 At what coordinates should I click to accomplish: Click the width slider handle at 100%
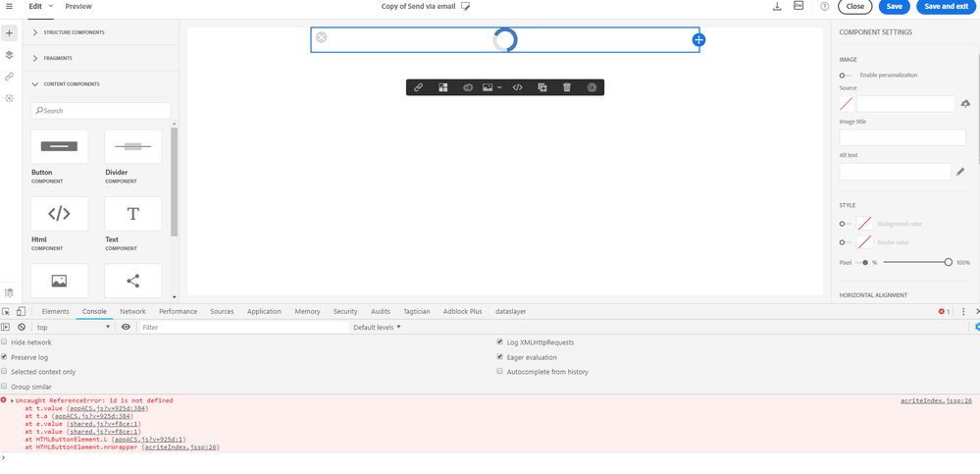[x=949, y=263]
